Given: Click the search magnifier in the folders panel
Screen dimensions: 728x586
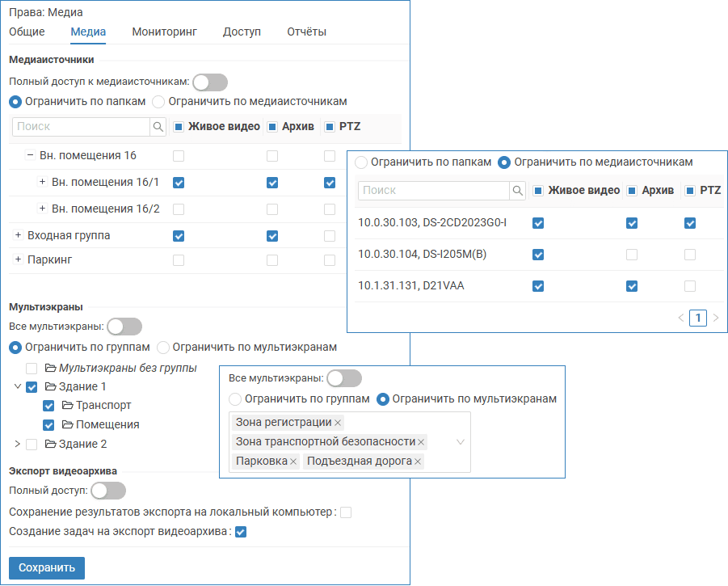Looking at the screenshot, I should click(x=158, y=126).
